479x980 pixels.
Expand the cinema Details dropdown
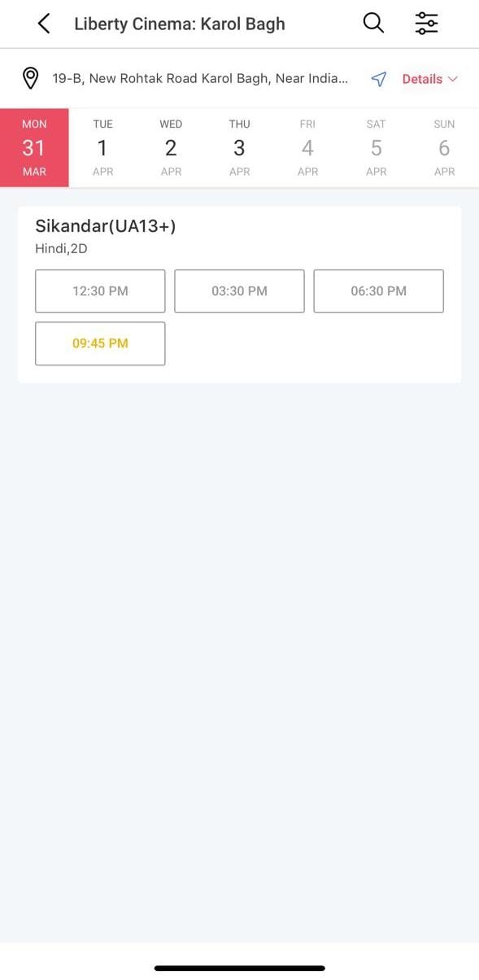[x=423, y=79]
